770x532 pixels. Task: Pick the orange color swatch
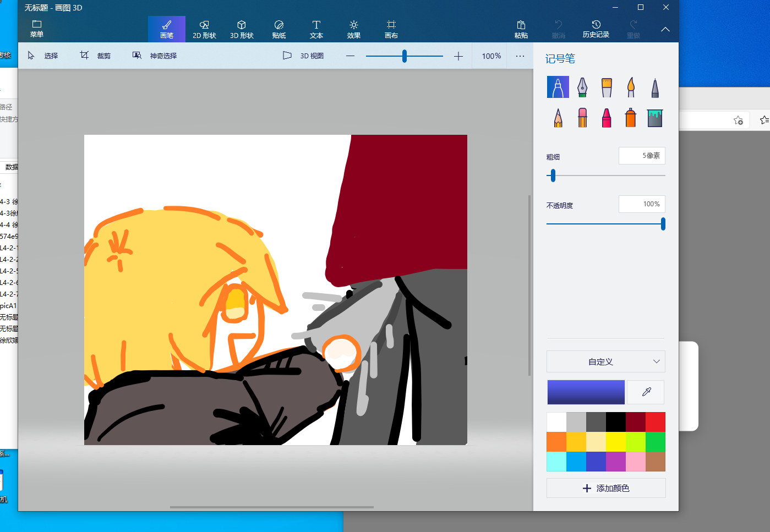pos(556,442)
